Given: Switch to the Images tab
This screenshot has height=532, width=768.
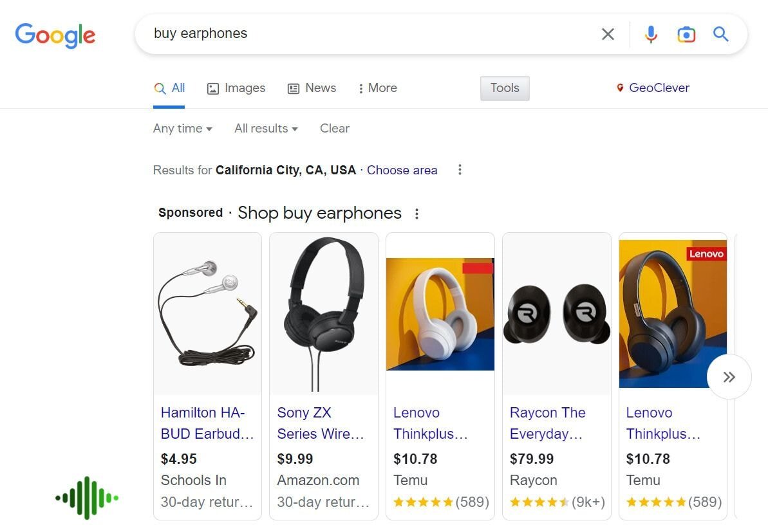Looking at the screenshot, I should click(x=236, y=88).
